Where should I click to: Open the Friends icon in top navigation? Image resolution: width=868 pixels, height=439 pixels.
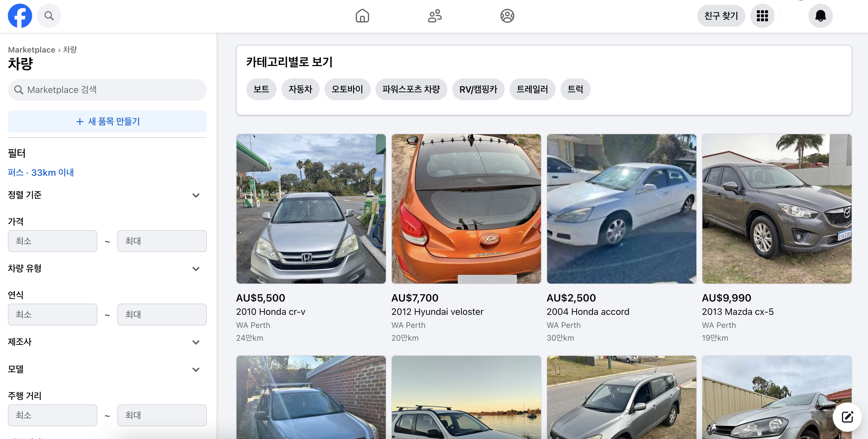pyautogui.click(x=435, y=15)
